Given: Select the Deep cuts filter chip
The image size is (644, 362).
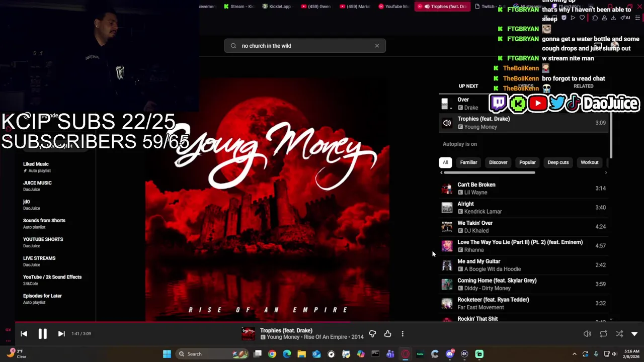Looking at the screenshot, I should 558,162.
